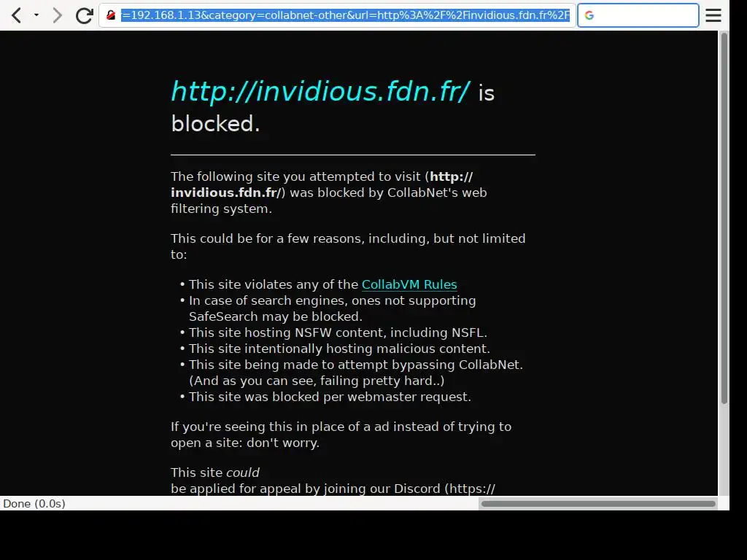Click the 'In case of search engines' bullet
Screen dimensions: 747x560
[x=332, y=308]
